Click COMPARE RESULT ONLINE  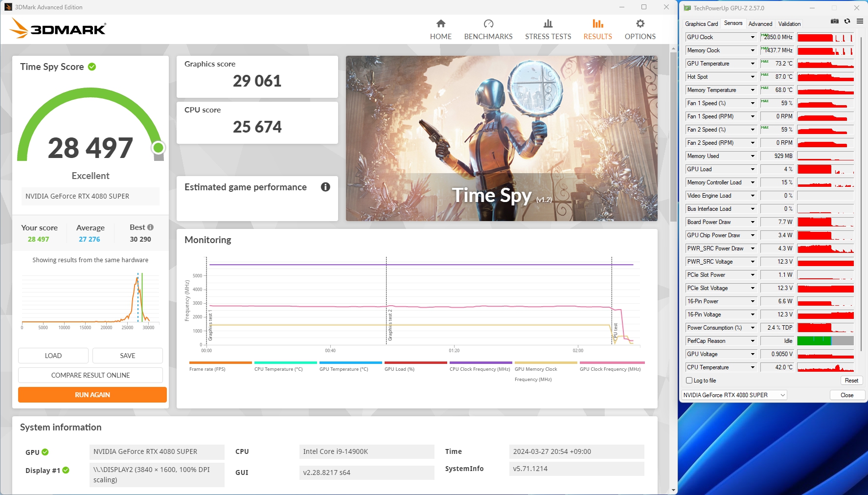click(x=91, y=375)
